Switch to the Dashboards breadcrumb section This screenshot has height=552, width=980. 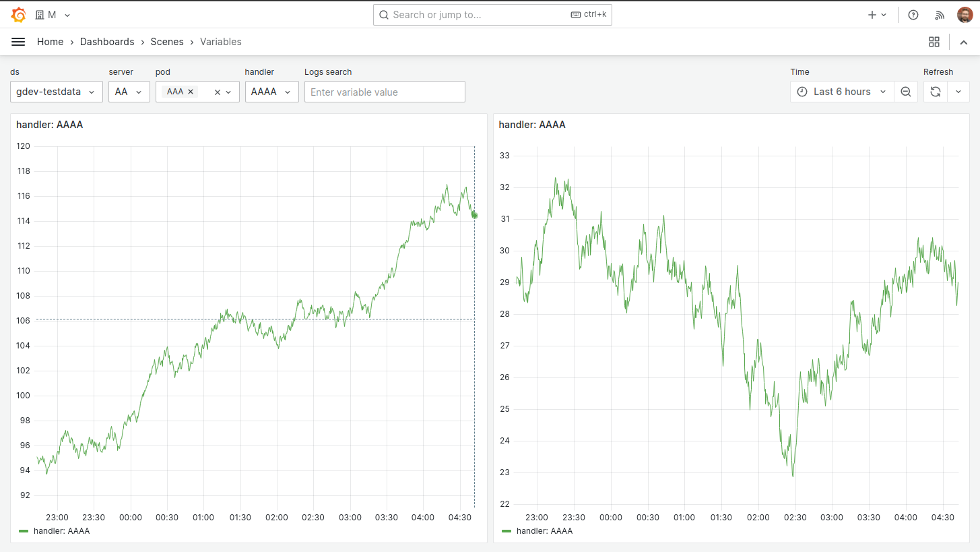click(107, 41)
